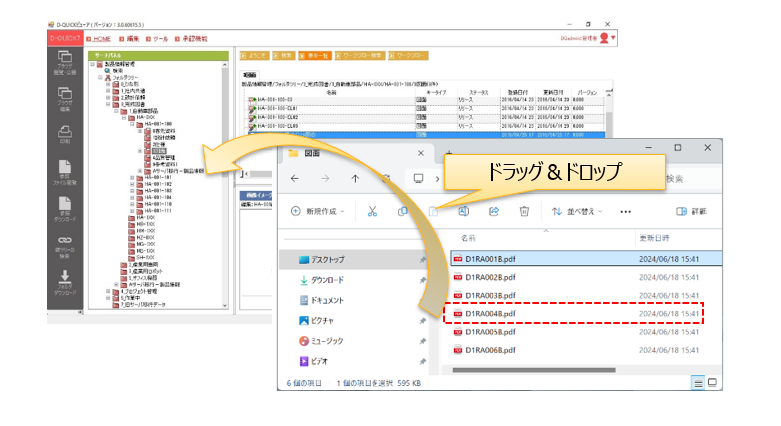This screenshot has height=426, width=781.
Task: Open the HOME menu in D-QUICK
Action: coord(99,39)
